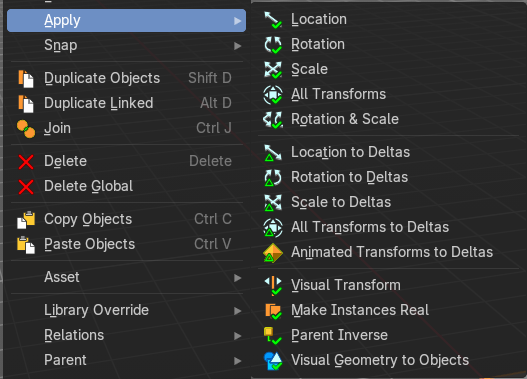527x379 pixels.
Task: Select Scale to Deltas
Action: click(x=389, y=202)
